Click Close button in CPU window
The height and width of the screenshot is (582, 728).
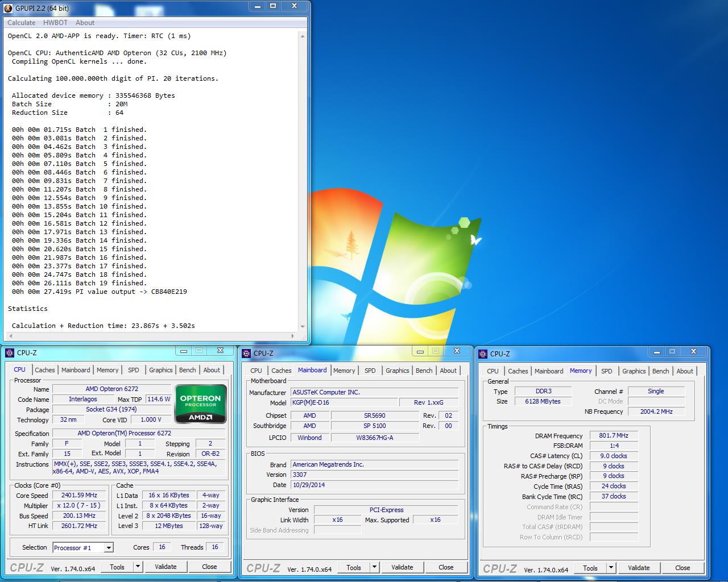pos(209,567)
